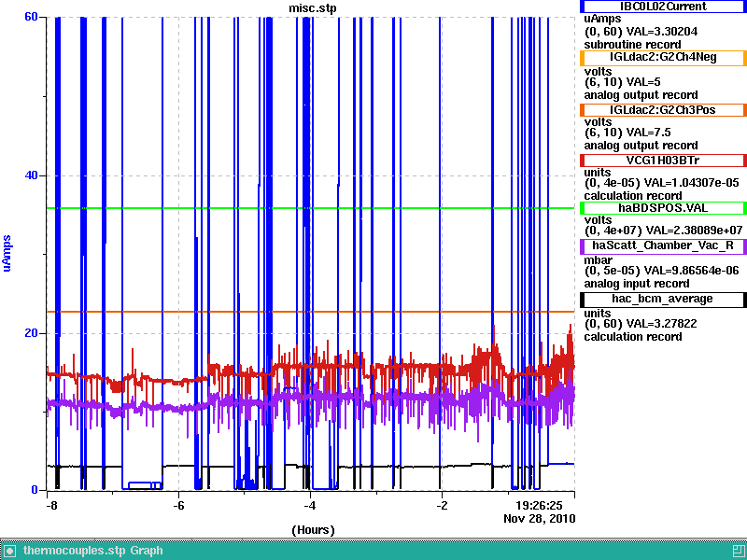Click the -8 hour axis tick label

point(51,505)
